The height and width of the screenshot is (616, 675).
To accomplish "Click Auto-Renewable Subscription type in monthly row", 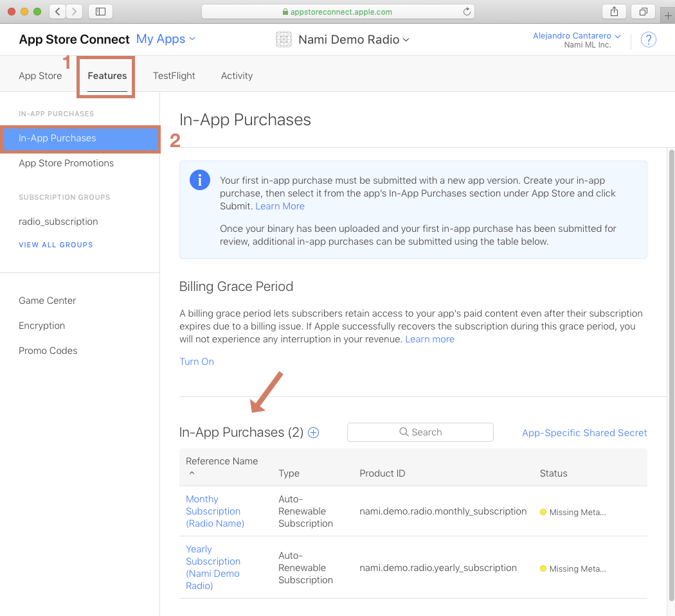I will point(305,511).
